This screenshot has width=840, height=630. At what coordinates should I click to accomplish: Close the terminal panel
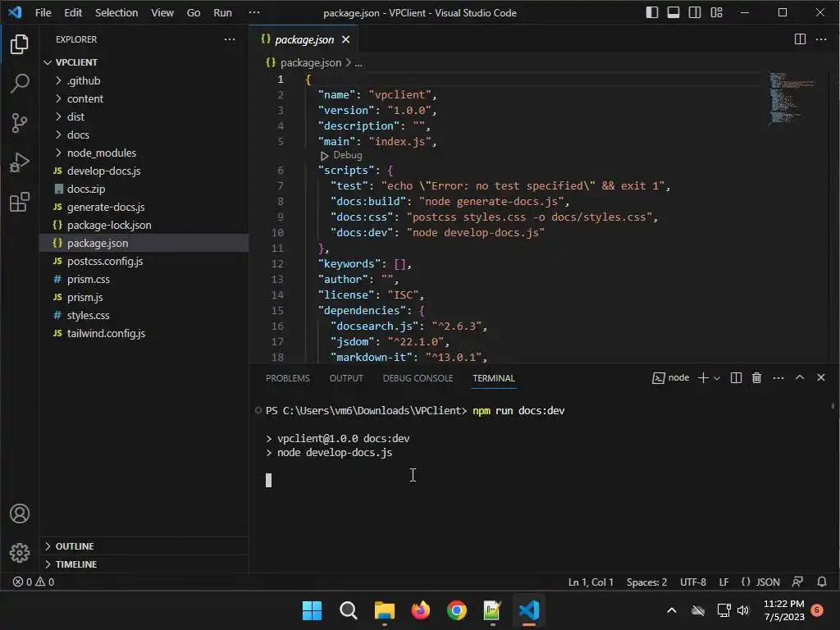820,377
